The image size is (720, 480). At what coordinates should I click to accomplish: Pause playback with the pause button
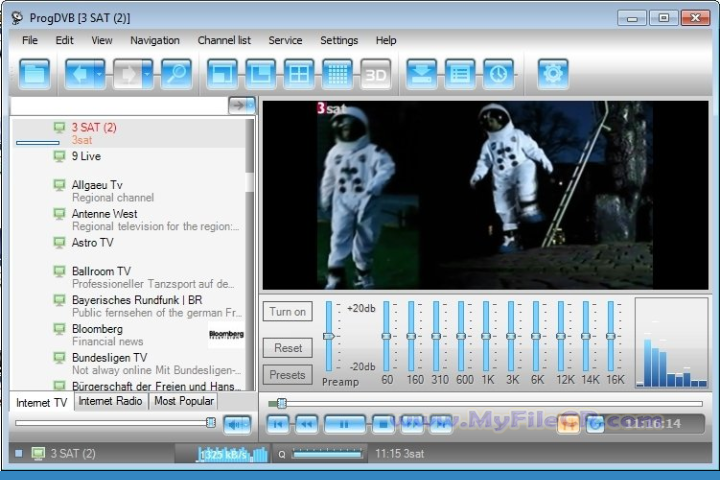[344, 424]
